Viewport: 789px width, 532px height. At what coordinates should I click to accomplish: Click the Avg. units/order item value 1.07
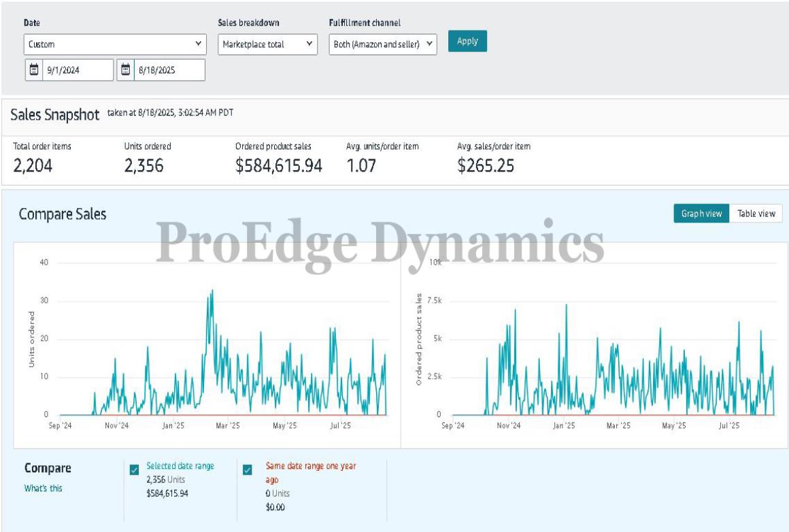pos(361,165)
